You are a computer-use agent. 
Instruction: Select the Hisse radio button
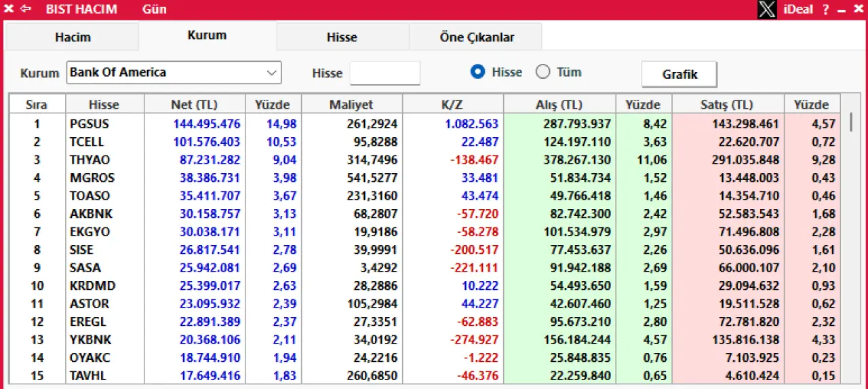(478, 72)
